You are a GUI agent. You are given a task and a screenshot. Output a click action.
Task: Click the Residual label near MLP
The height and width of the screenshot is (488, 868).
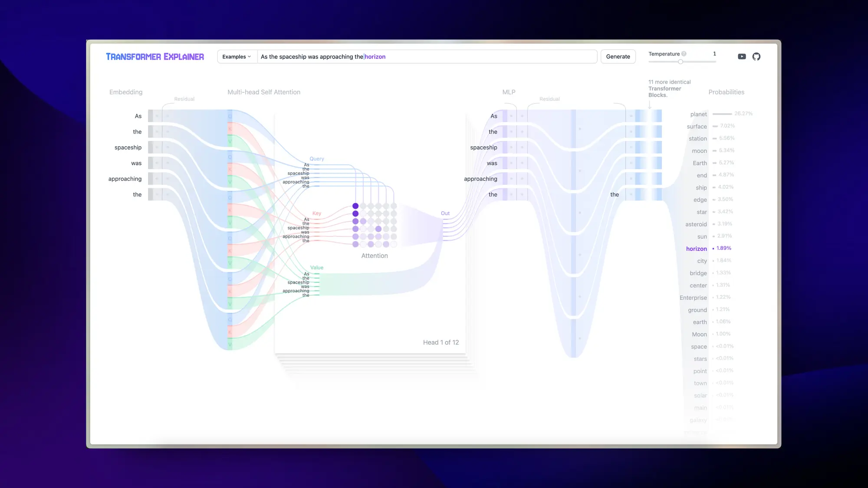[549, 99]
